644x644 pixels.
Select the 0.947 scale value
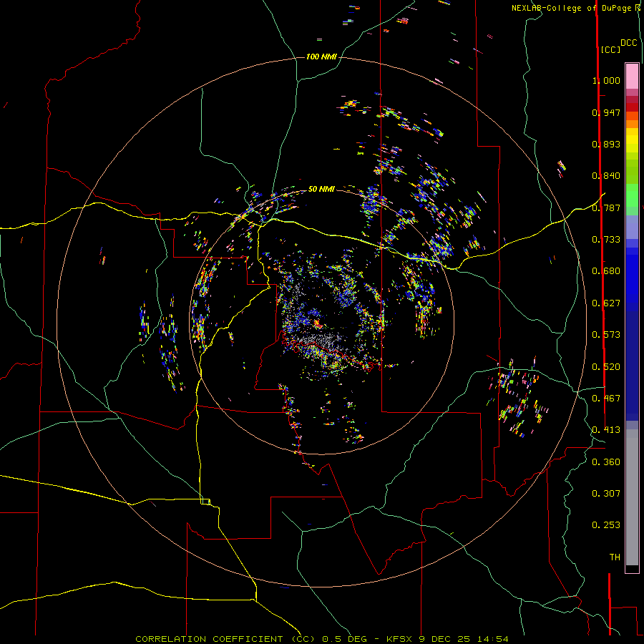tap(606, 112)
